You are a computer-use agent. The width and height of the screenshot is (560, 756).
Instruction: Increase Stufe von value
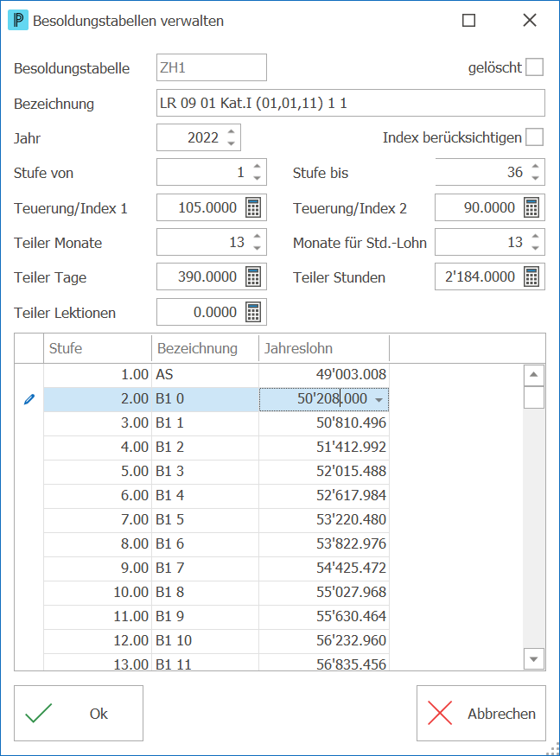257,167
